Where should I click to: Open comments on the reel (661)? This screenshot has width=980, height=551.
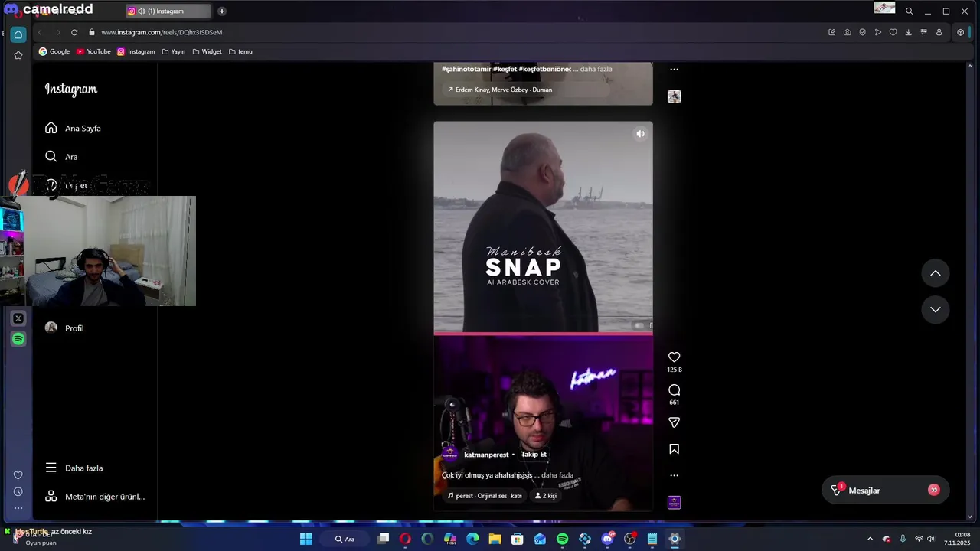(674, 390)
